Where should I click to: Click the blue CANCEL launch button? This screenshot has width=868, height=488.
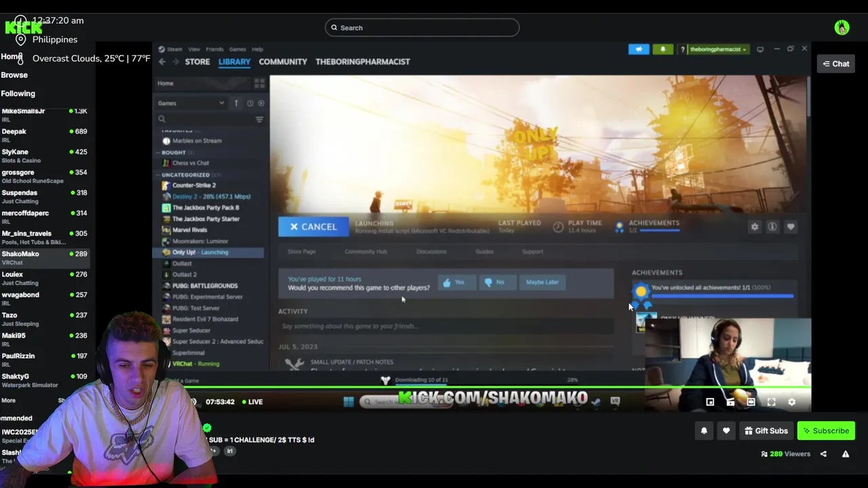[313, 227]
